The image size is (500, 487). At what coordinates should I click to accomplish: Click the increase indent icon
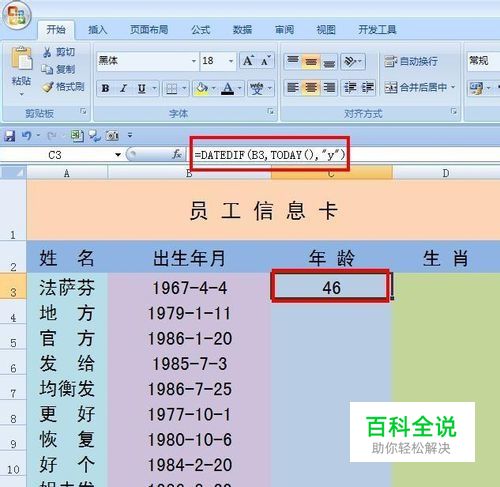[367, 88]
